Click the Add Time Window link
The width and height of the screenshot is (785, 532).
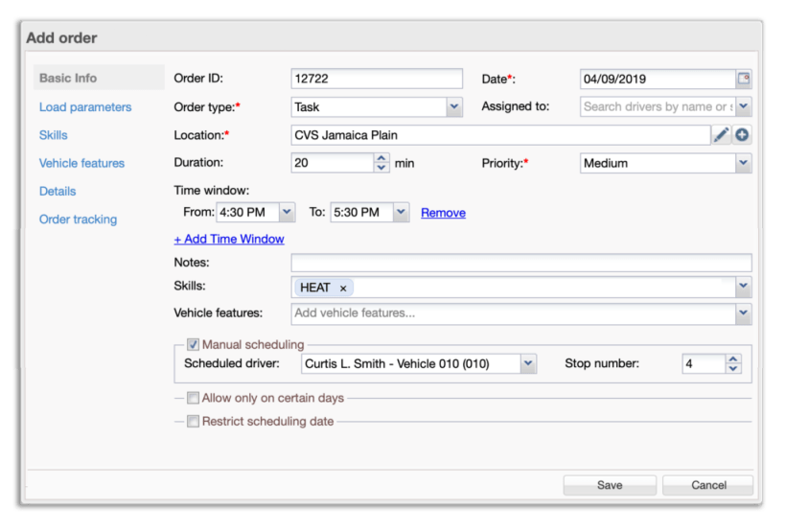point(229,239)
